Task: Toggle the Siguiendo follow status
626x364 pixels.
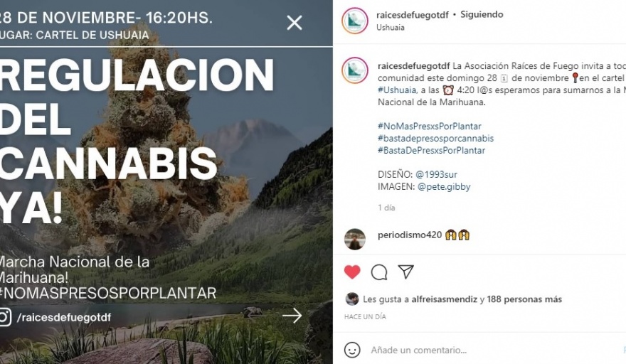Action: click(482, 14)
